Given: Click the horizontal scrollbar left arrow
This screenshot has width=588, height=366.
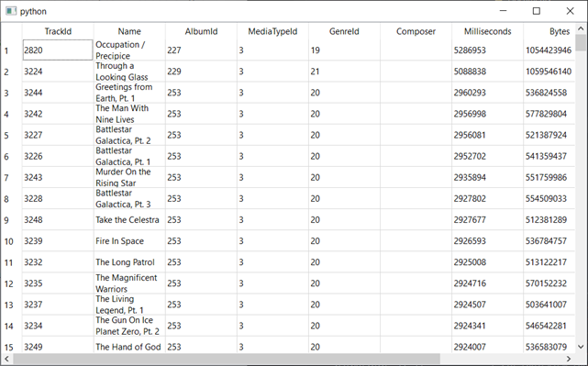Looking at the screenshot, I should (x=6, y=359).
